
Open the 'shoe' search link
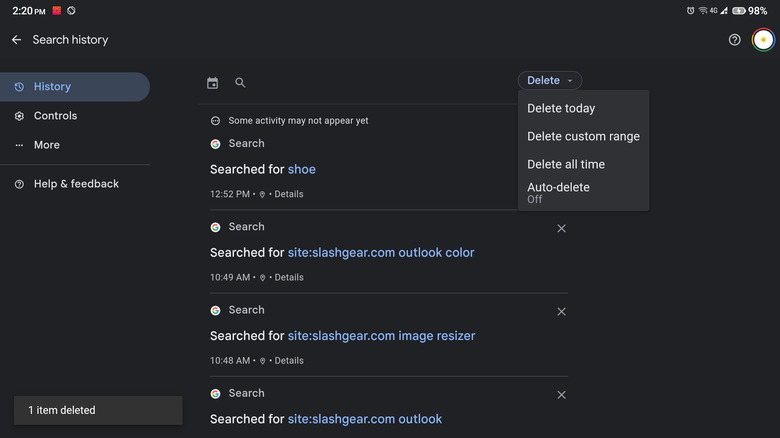(302, 169)
